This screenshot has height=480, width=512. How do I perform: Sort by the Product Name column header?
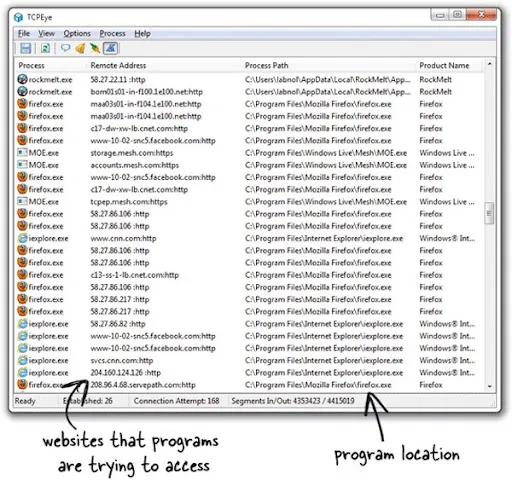pyautogui.click(x=444, y=65)
